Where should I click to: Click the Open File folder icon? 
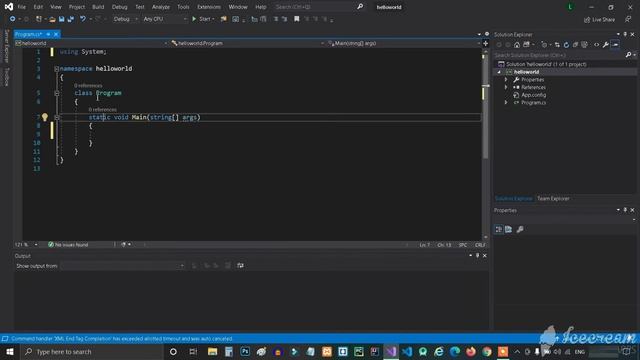(x=52, y=19)
